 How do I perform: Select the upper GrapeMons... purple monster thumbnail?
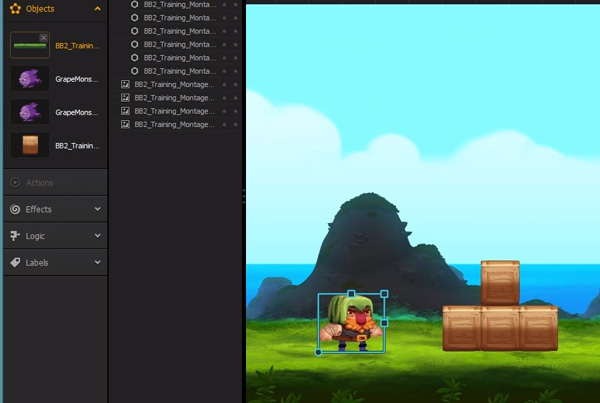point(30,78)
